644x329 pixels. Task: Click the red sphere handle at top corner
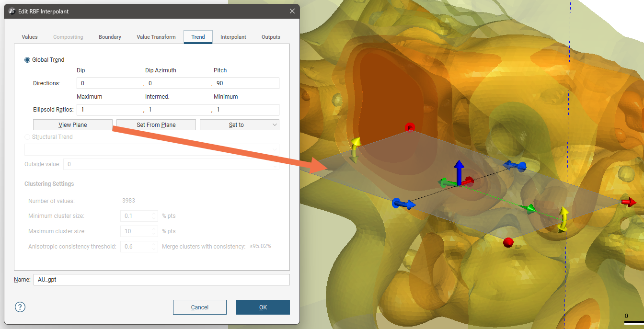[x=410, y=127]
